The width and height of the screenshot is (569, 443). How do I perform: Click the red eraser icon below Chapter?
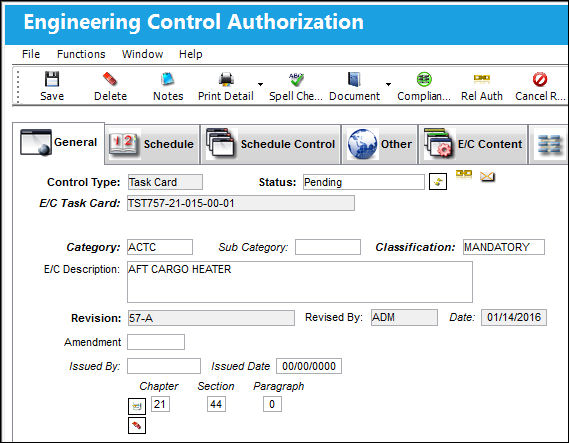click(137, 425)
